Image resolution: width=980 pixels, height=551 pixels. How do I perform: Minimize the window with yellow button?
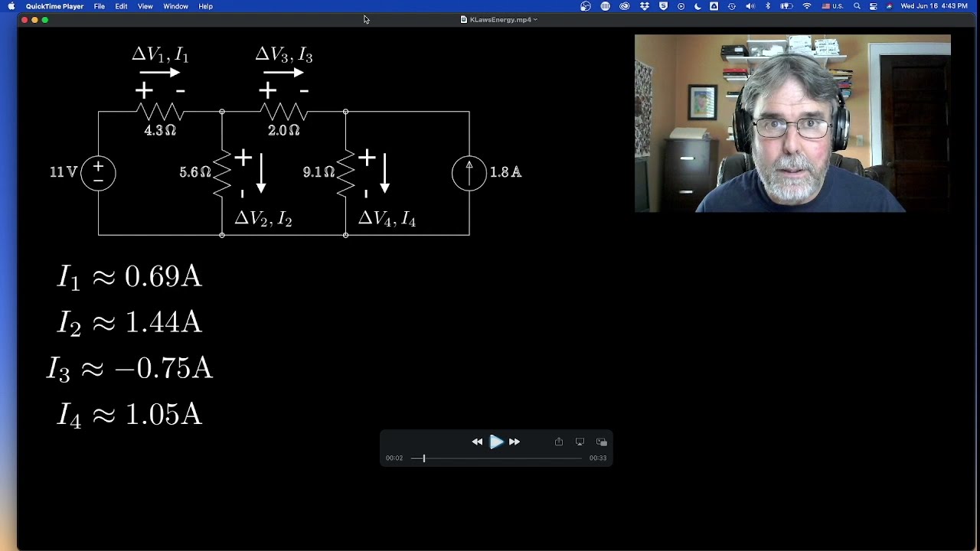tap(34, 20)
